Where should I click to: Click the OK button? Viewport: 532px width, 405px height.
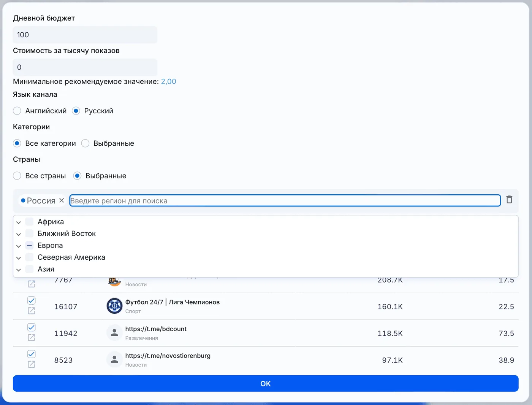pyautogui.click(x=266, y=383)
